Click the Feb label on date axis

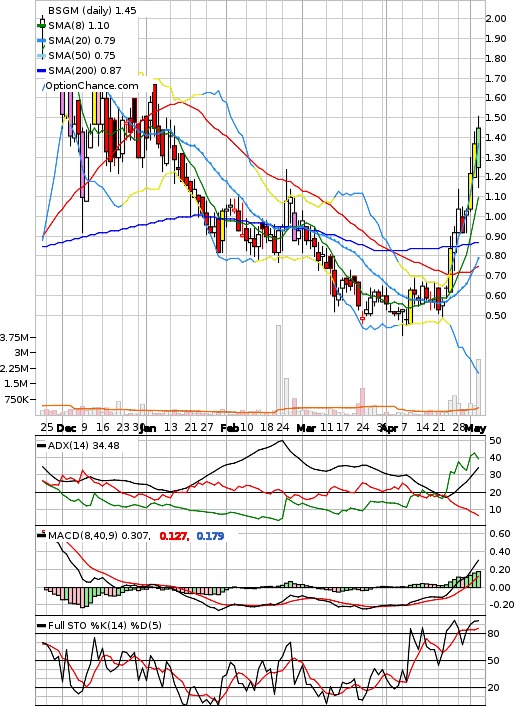point(229,428)
